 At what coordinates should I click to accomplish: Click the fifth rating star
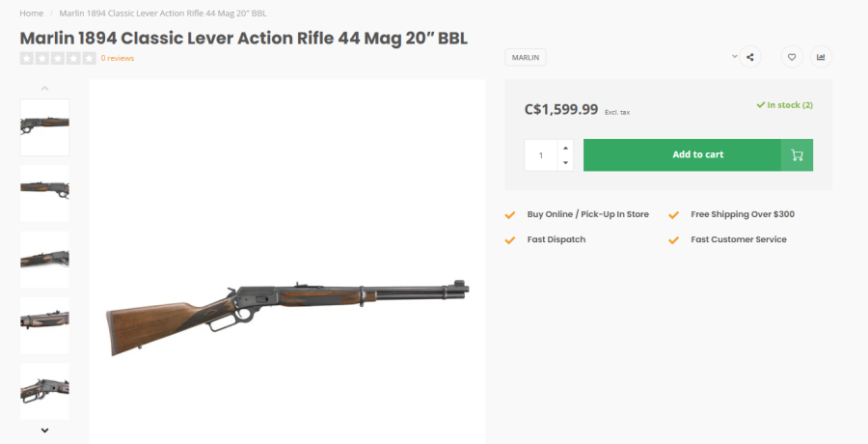[x=90, y=58]
